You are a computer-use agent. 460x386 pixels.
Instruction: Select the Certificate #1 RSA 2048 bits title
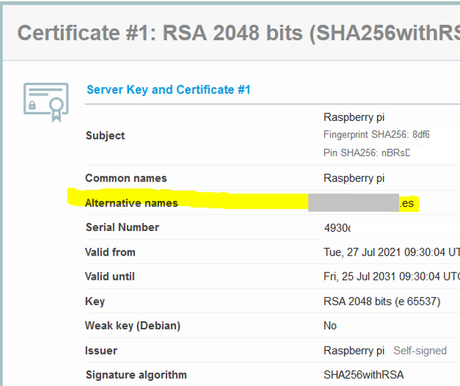(x=238, y=33)
